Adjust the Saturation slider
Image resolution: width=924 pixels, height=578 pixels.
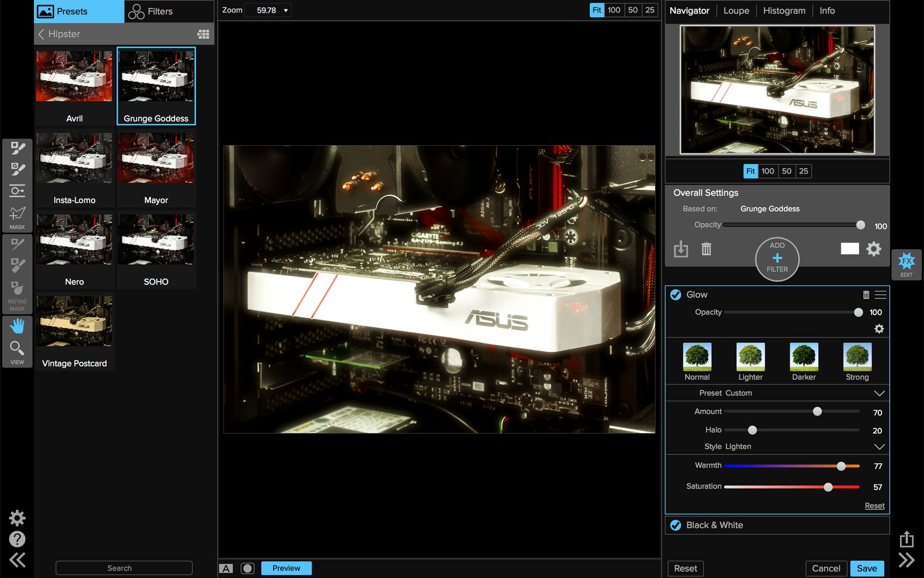tap(828, 487)
